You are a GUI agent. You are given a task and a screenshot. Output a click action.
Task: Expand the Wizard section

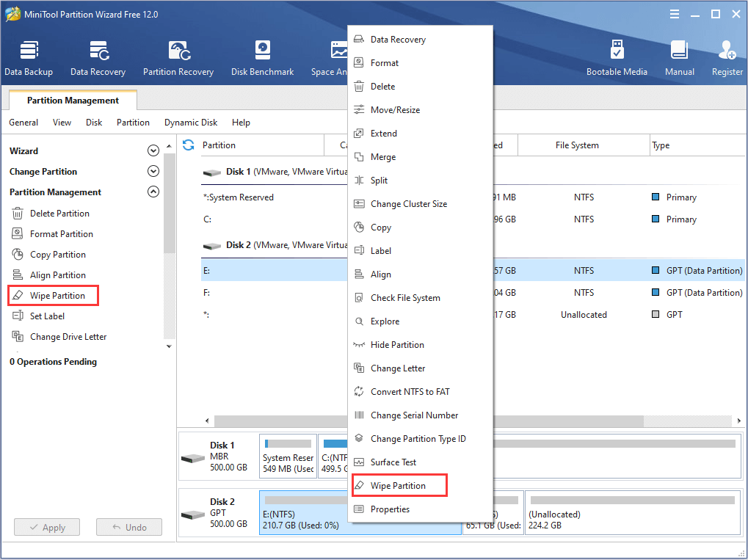(x=153, y=150)
